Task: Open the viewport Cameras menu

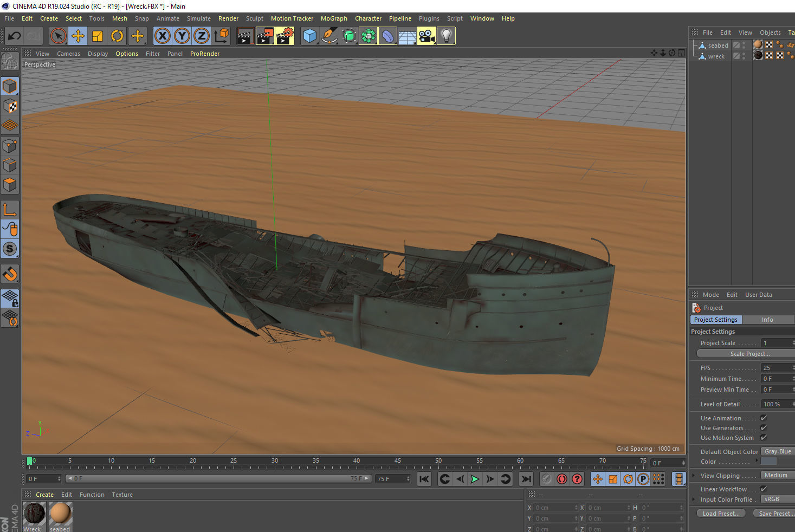Action: 68,54
